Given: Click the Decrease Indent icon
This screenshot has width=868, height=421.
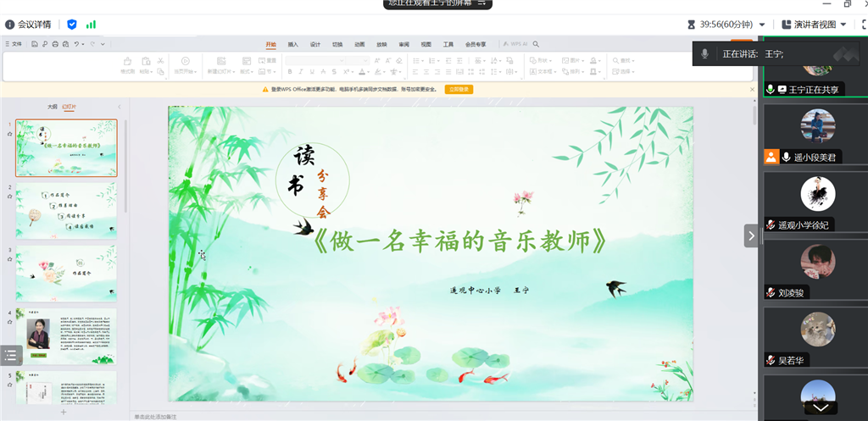Looking at the screenshot, I should pyautogui.click(x=448, y=60).
